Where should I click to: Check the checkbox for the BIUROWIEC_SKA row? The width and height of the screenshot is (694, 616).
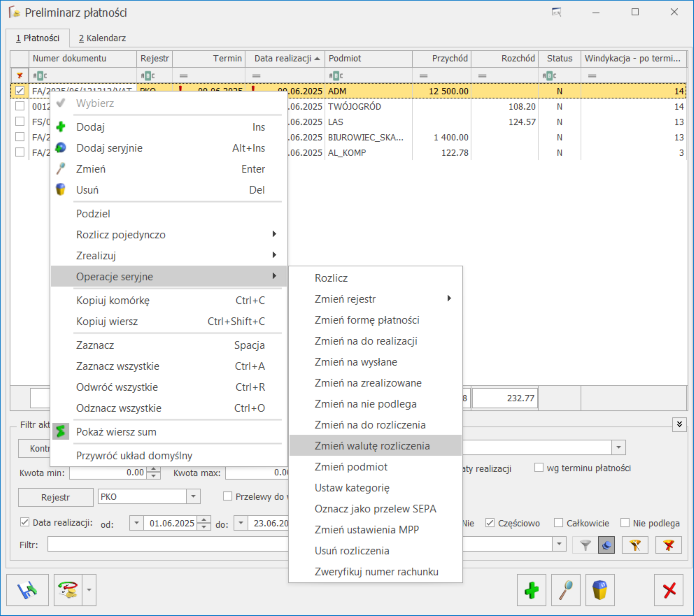pos(19,137)
